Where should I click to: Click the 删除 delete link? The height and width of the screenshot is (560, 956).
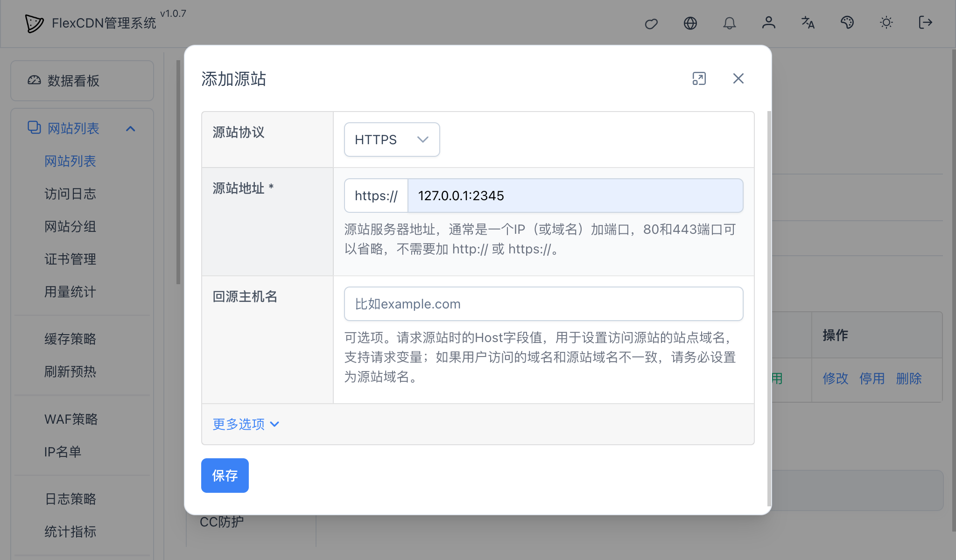[x=908, y=379]
